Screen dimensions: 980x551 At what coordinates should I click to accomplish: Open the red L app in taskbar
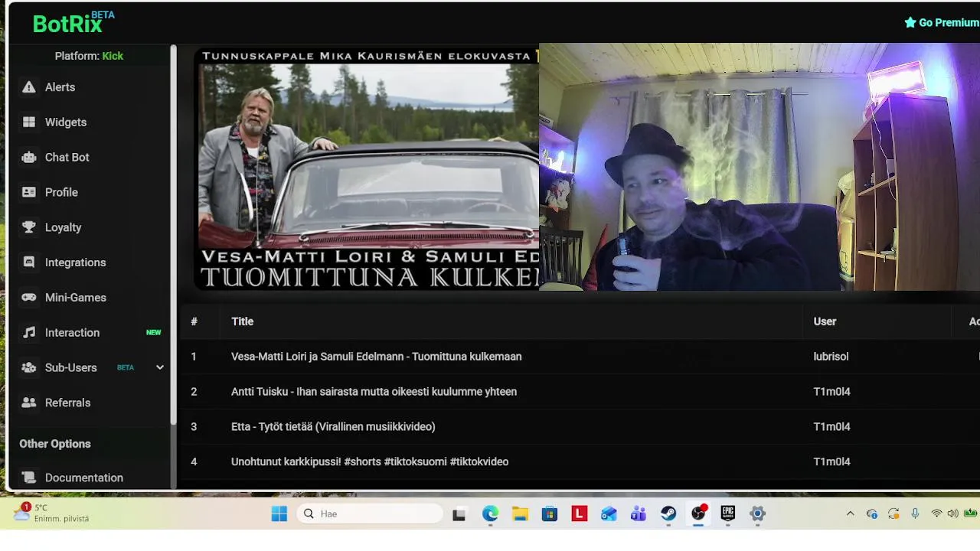tap(580, 514)
